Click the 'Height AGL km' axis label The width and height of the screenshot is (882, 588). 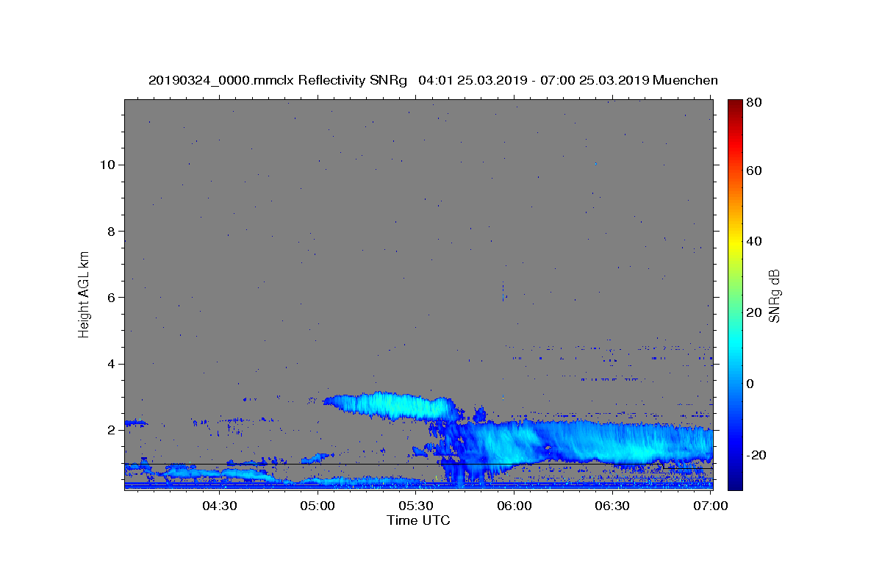coord(85,293)
